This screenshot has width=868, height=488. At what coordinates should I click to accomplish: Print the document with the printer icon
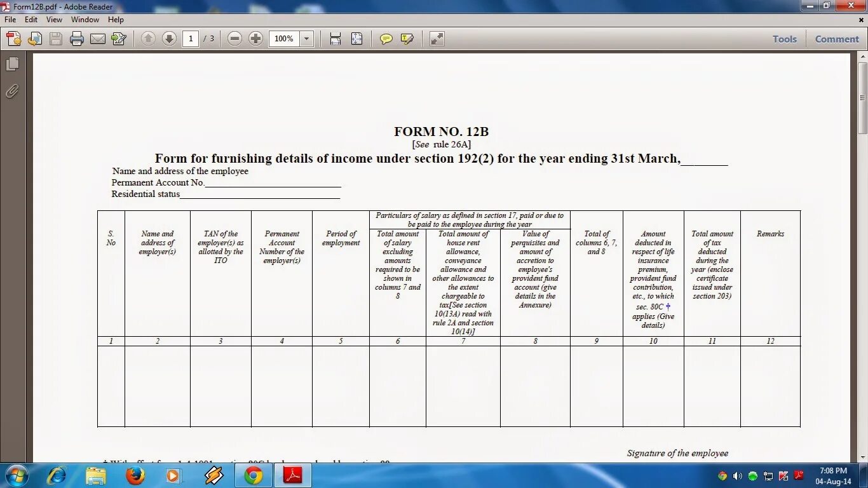pos(77,39)
